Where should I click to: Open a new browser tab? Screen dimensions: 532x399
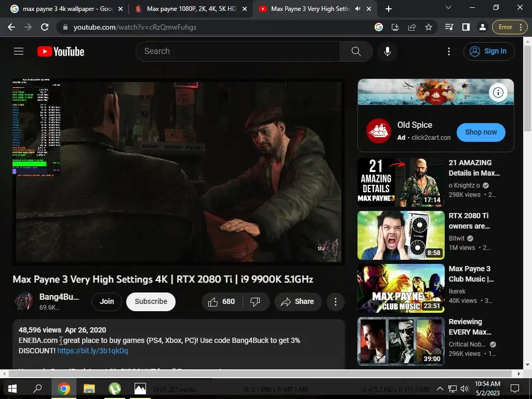pyautogui.click(x=389, y=9)
